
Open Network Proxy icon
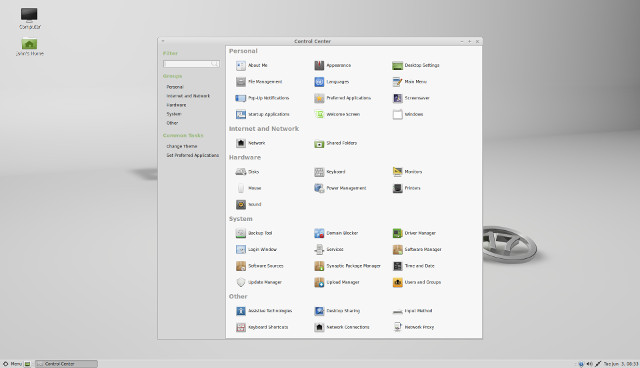tap(397, 327)
